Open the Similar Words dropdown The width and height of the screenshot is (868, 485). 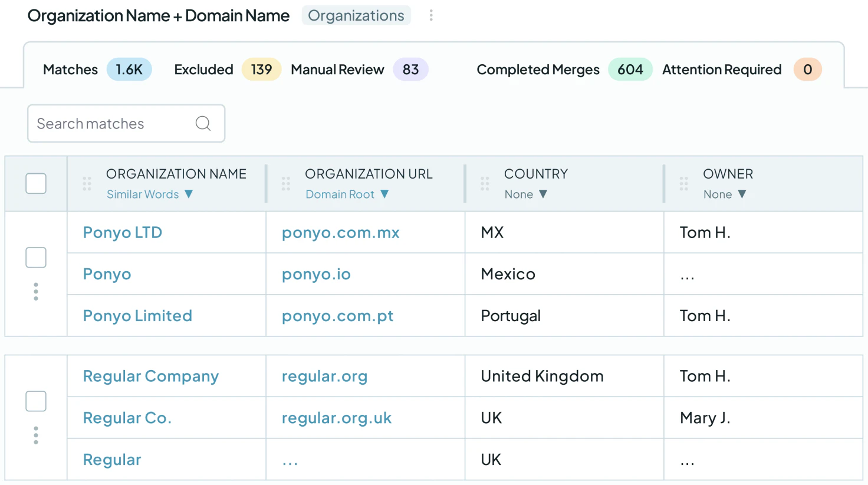(x=150, y=194)
